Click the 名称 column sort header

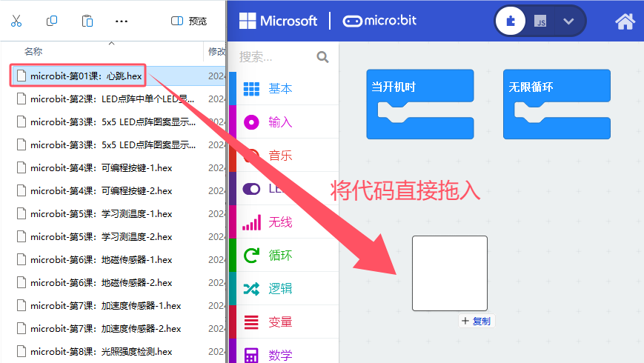pos(33,52)
